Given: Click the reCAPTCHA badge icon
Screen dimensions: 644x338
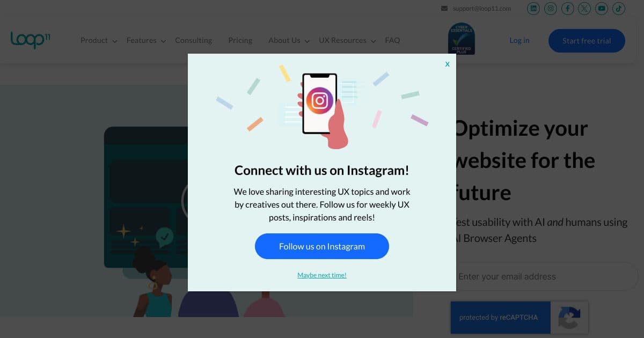Looking at the screenshot, I should click(x=569, y=317).
